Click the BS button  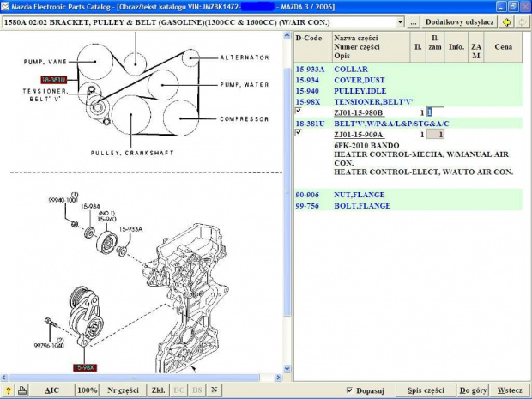(196, 390)
